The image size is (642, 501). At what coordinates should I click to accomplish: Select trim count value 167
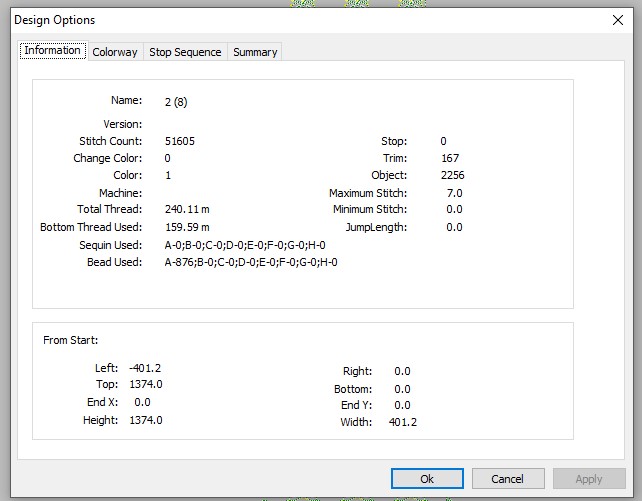(x=450, y=158)
